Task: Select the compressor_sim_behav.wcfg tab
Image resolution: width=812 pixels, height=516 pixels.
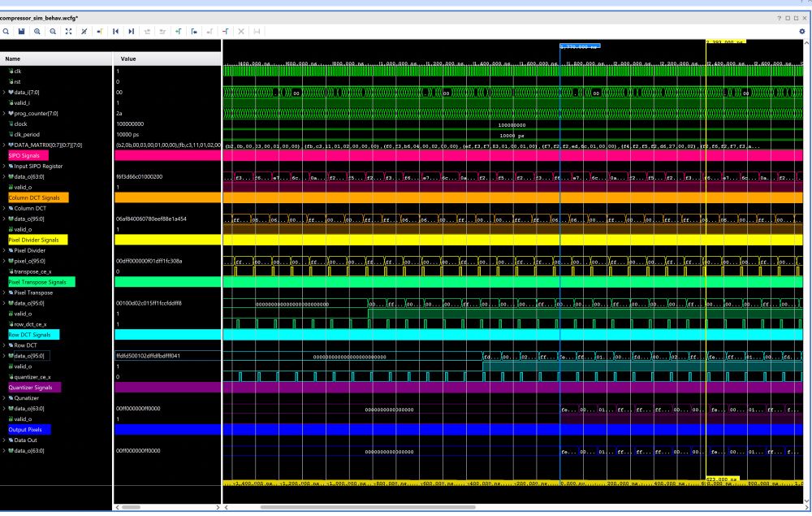Action: click(39, 18)
